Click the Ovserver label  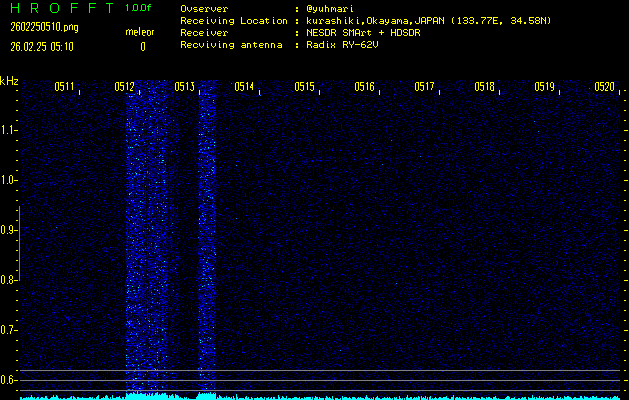(x=204, y=9)
